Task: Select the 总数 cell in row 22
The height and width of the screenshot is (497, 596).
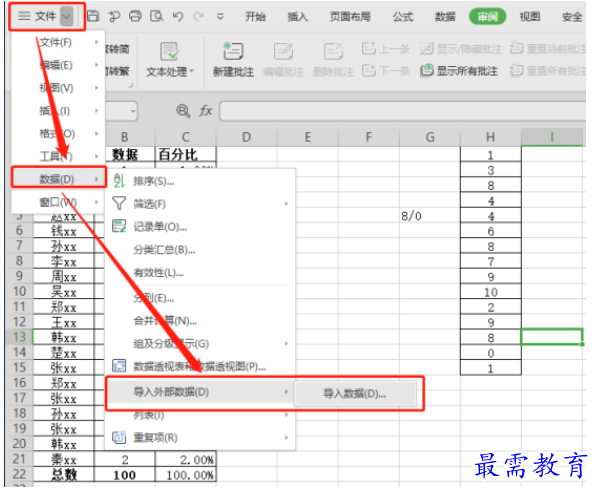Action: 63,475
